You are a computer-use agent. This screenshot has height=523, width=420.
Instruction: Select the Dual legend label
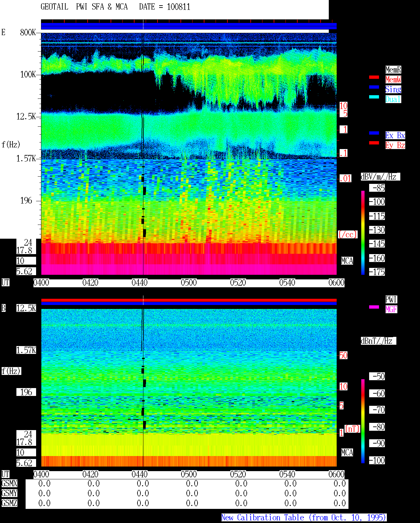(x=393, y=99)
